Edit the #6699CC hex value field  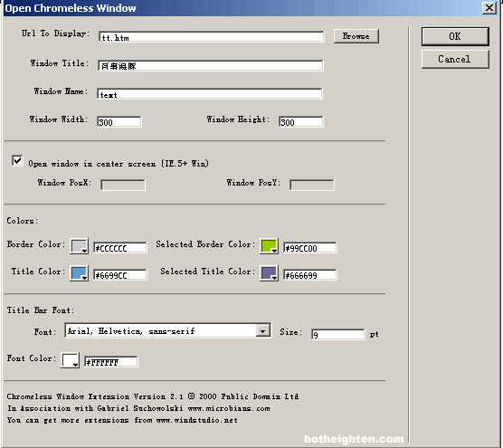coord(120,275)
